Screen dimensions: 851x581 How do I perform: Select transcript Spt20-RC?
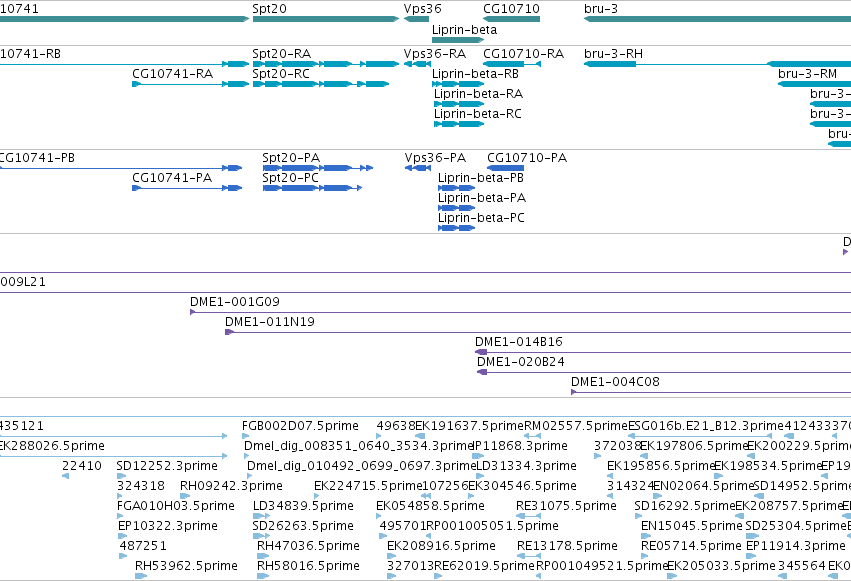[321, 84]
